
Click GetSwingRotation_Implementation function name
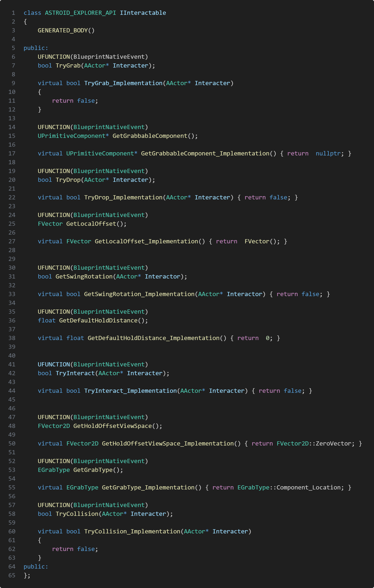coord(139,294)
